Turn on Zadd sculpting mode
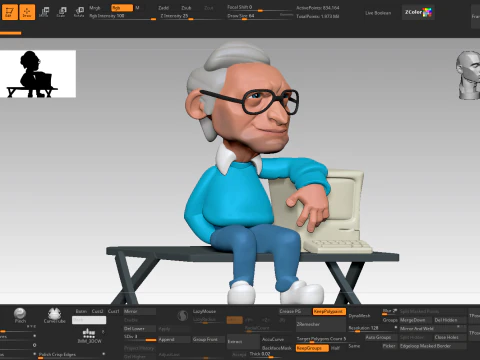The image size is (480, 360). tap(163, 8)
